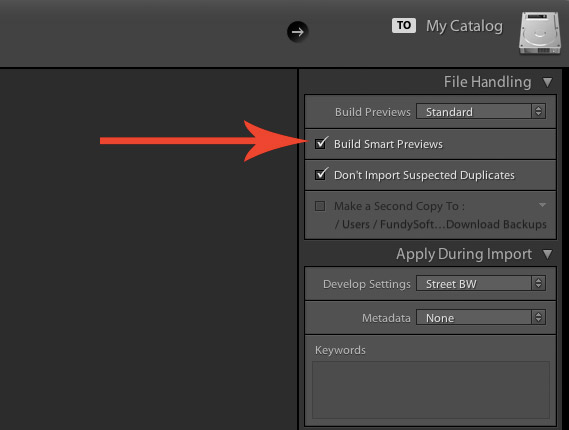Click Metadata stepper arrows
This screenshot has height=430, width=569.
538,318
